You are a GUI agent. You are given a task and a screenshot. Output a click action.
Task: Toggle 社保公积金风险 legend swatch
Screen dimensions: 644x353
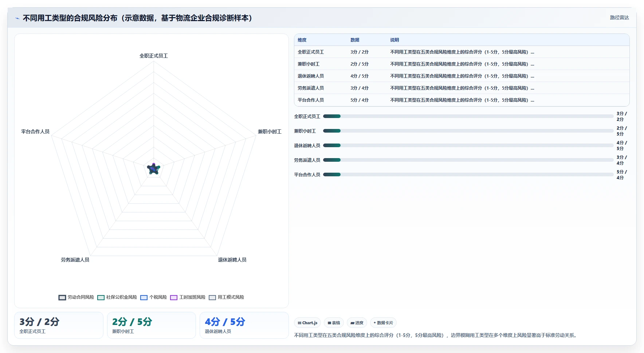(101, 298)
